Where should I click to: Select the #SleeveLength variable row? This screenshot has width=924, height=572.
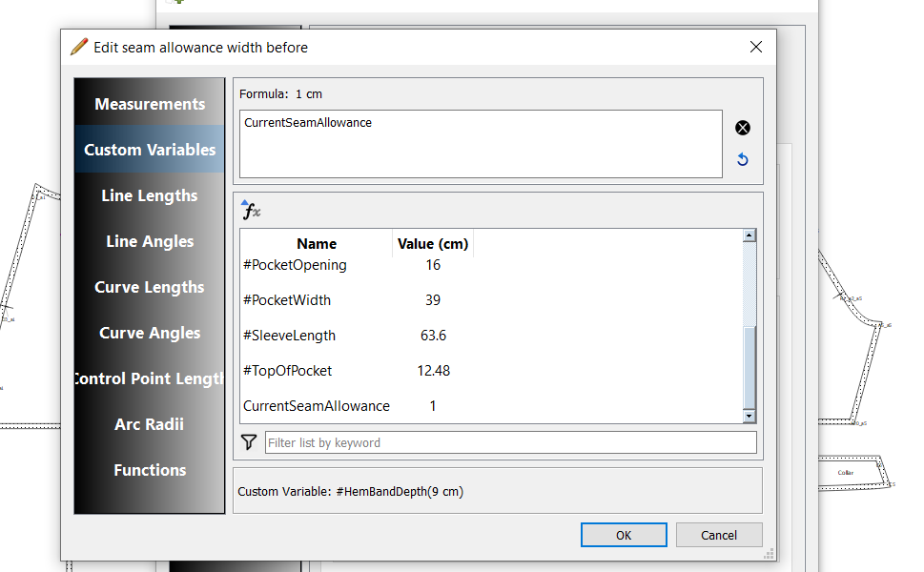290,336
